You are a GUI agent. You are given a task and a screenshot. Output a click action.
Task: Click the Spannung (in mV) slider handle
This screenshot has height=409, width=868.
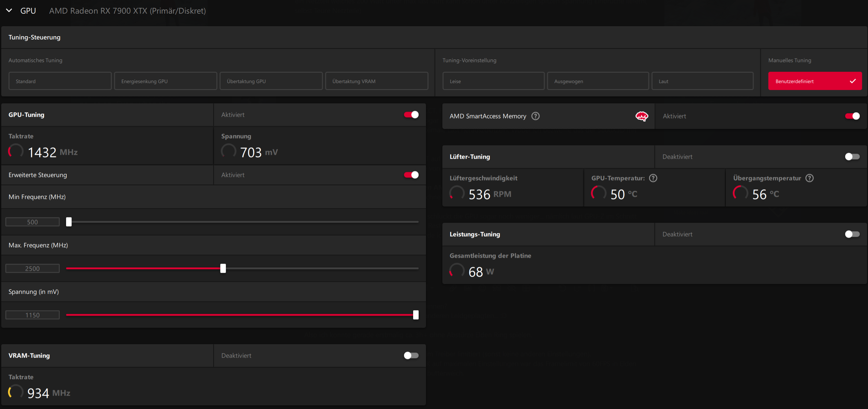point(416,315)
